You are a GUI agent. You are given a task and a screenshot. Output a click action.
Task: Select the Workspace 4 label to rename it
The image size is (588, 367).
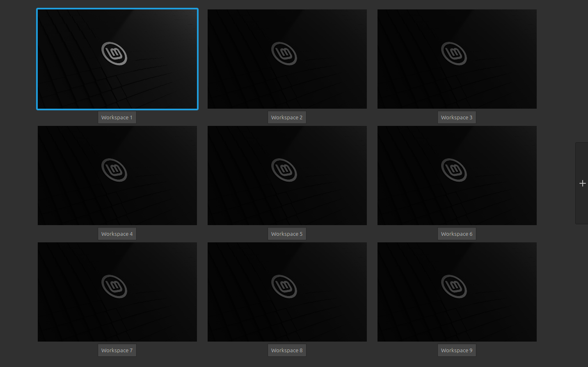pyautogui.click(x=117, y=234)
